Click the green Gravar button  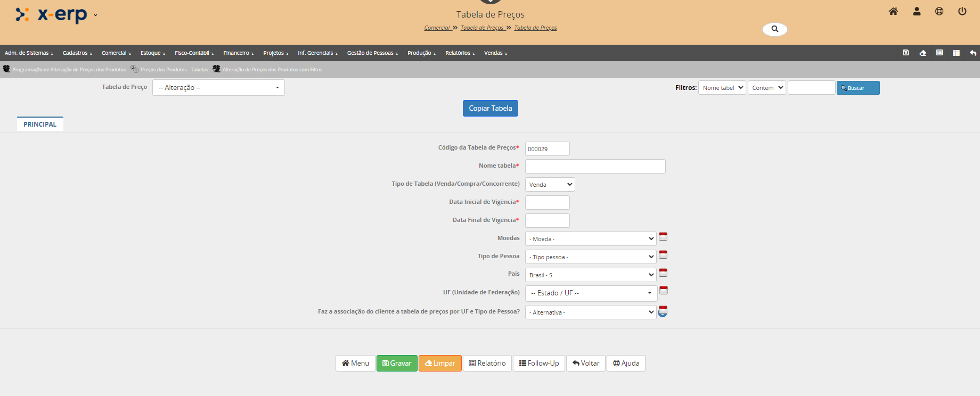click(x=397, y=364)
